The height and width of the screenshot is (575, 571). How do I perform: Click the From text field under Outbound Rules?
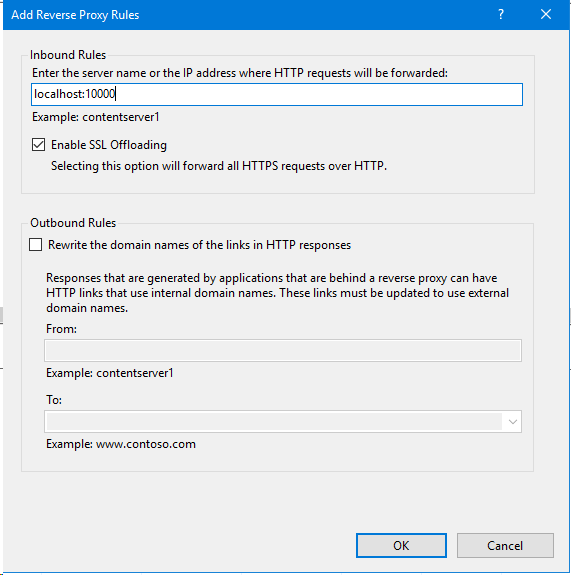283,351
